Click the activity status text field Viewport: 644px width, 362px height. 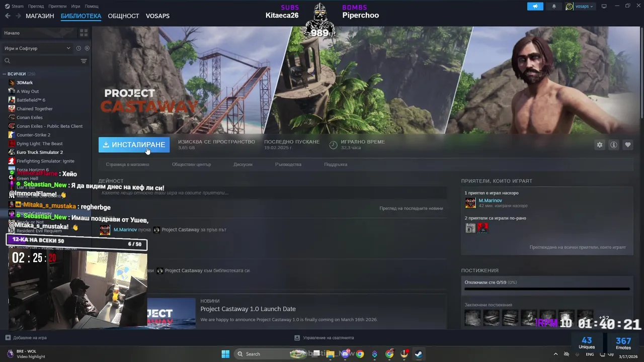272,193
